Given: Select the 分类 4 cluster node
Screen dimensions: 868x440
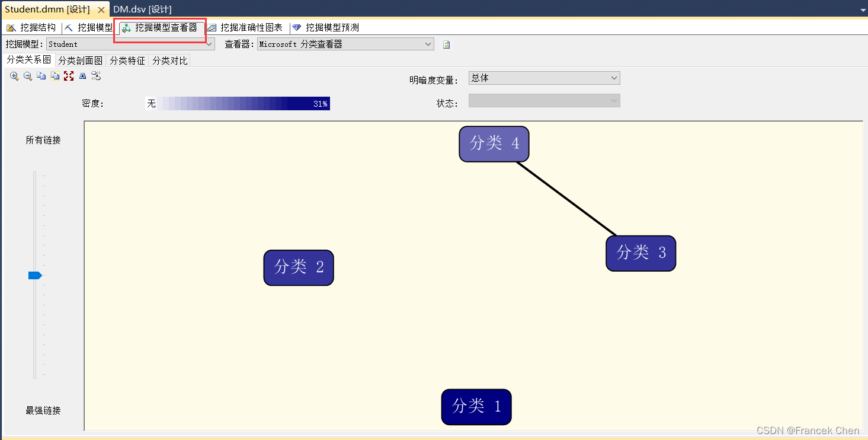Looking at the screenshot, I should 494,144.
